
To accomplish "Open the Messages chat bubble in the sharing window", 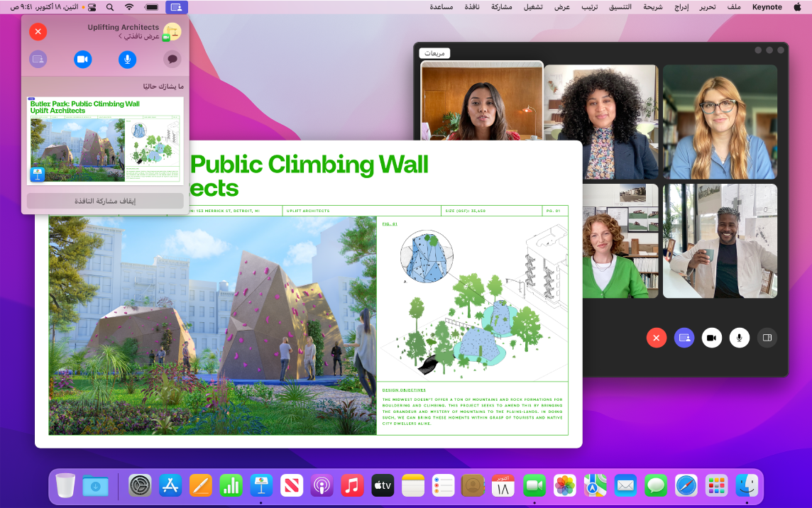I will click(172, 59).
